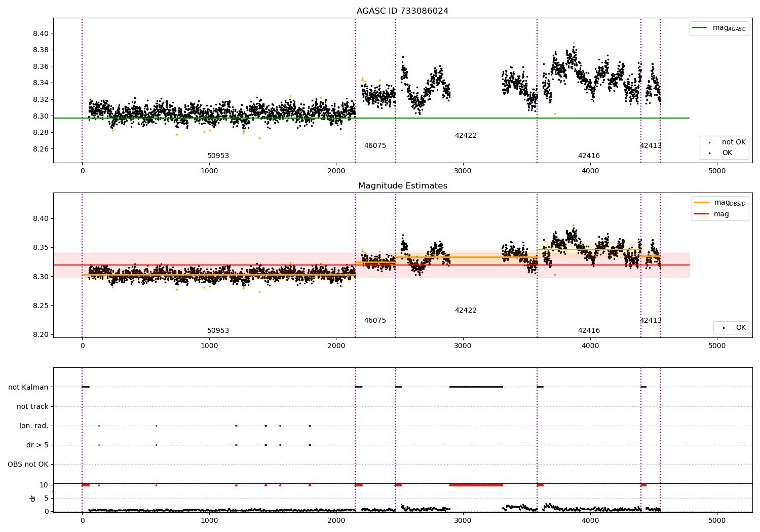Select the green mag AGASC legend entry
The image size is (760, 532).
(x=719, y=28)
